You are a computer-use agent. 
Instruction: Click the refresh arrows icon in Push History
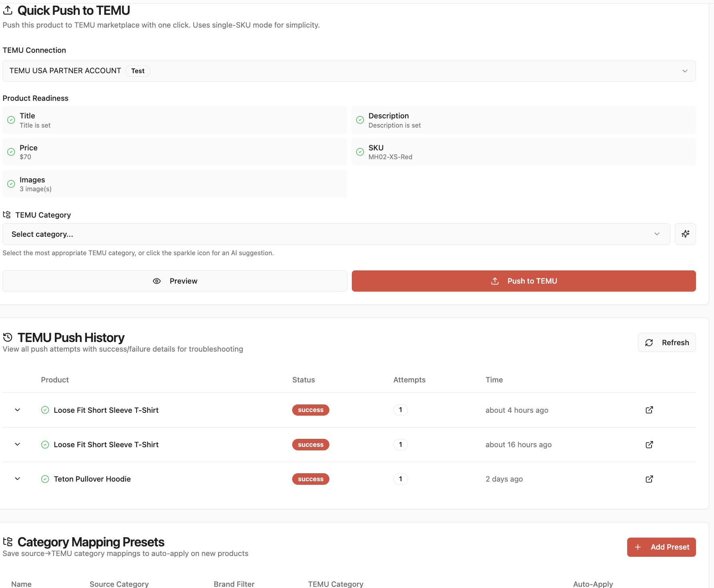pyautogui.click(x=649, y=342)
